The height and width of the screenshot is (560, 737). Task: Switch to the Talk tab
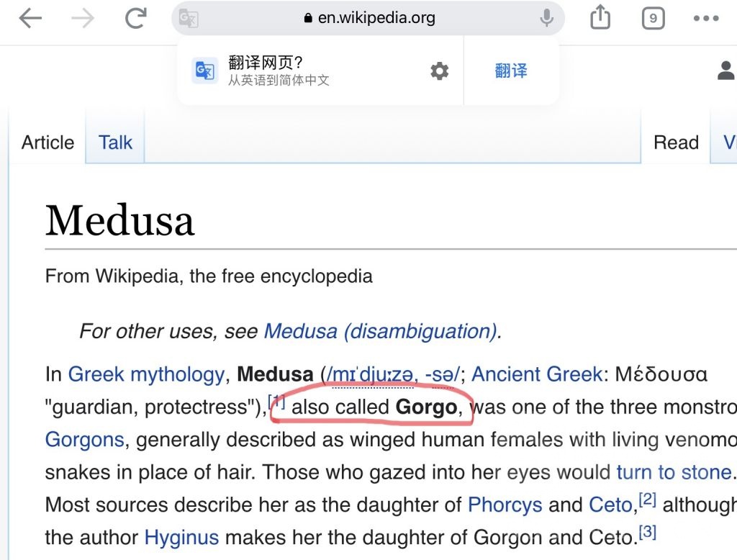click(115, 143)
